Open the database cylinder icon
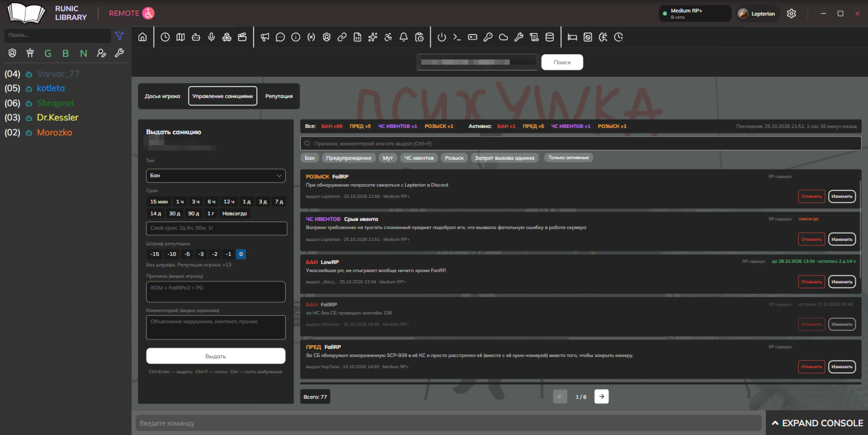This screenshot has height=435, width=868. click(549, 37)
